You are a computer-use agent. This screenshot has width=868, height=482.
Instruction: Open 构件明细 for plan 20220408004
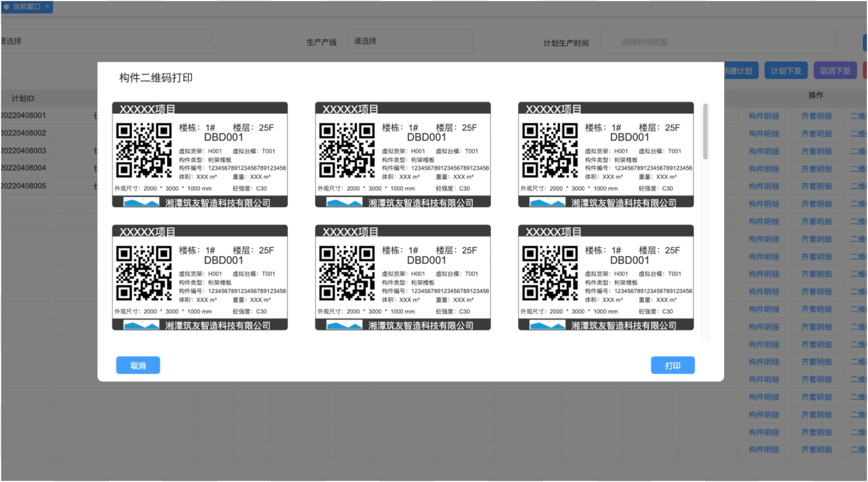point(764,169)
